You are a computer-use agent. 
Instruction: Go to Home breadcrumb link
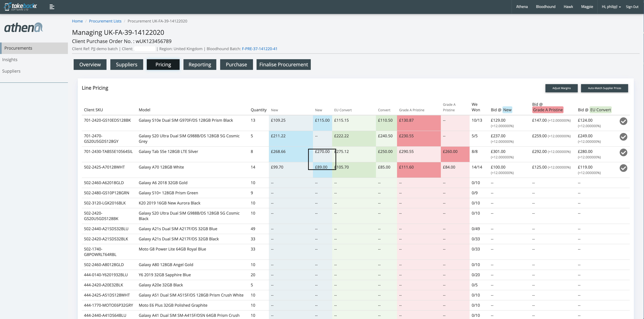(77, 21)
